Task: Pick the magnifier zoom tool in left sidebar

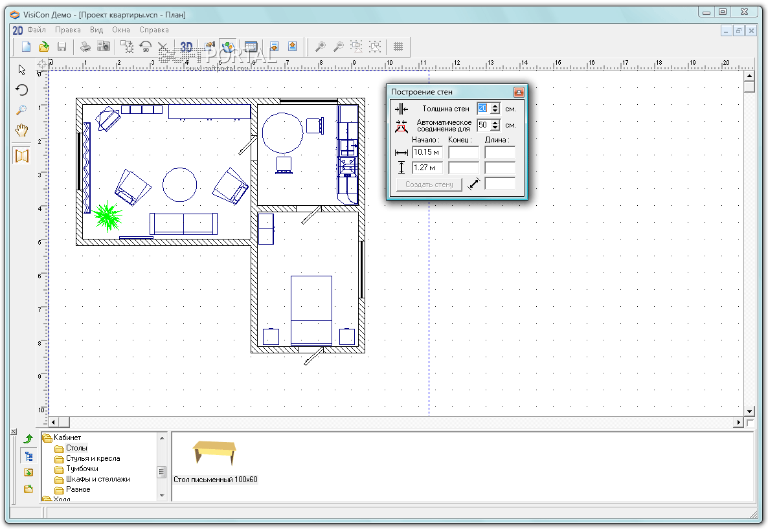Action: coord(21,110)
